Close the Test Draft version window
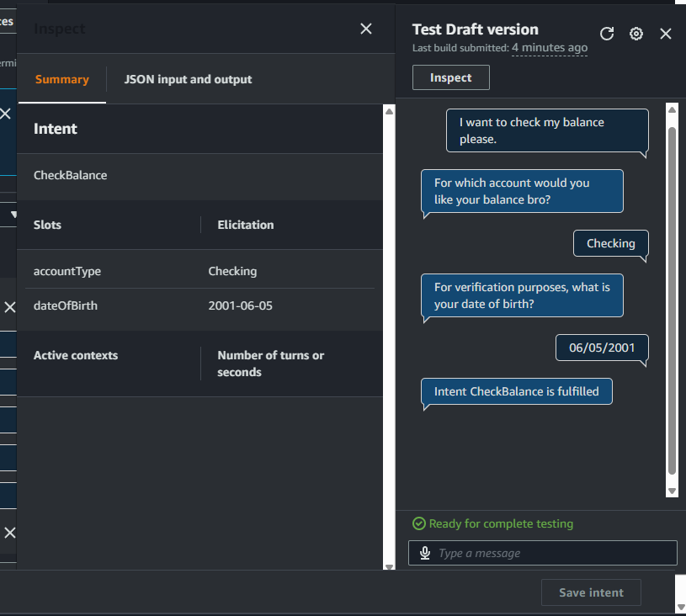 click(x=666, y=34)
